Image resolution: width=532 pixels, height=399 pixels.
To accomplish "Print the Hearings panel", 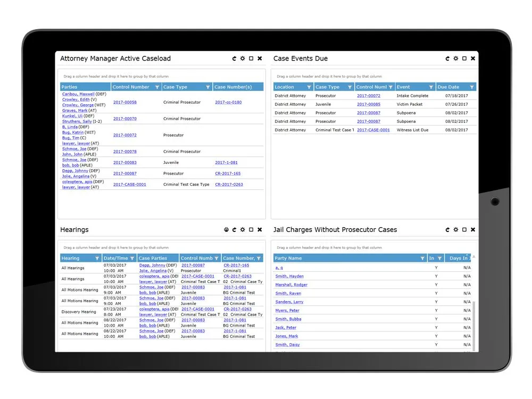I will pos(226,230).
